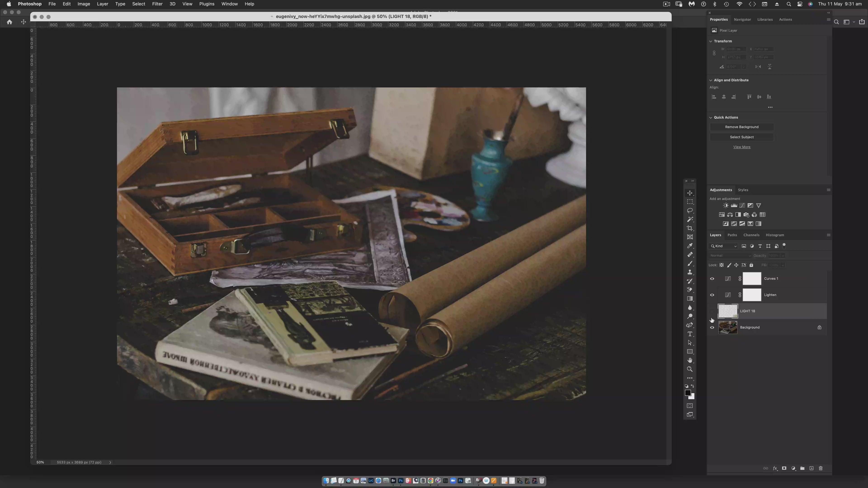Hide the Lighten layer

[x=712, y=295]
